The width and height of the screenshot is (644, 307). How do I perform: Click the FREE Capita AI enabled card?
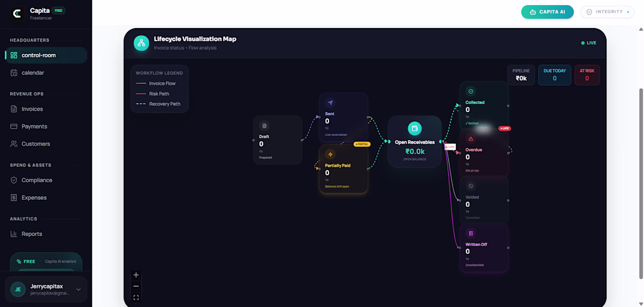pyautogui.click(x=46, y=262)
